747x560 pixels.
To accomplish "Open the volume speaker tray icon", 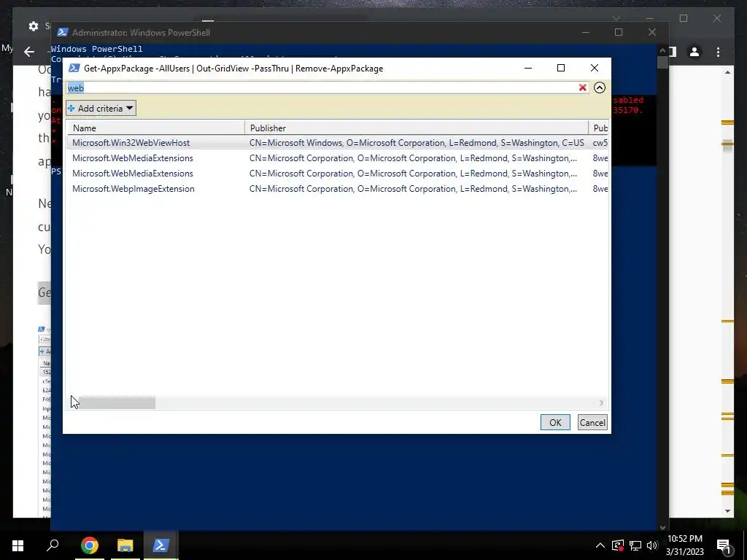I will click(x=651, y=545).
